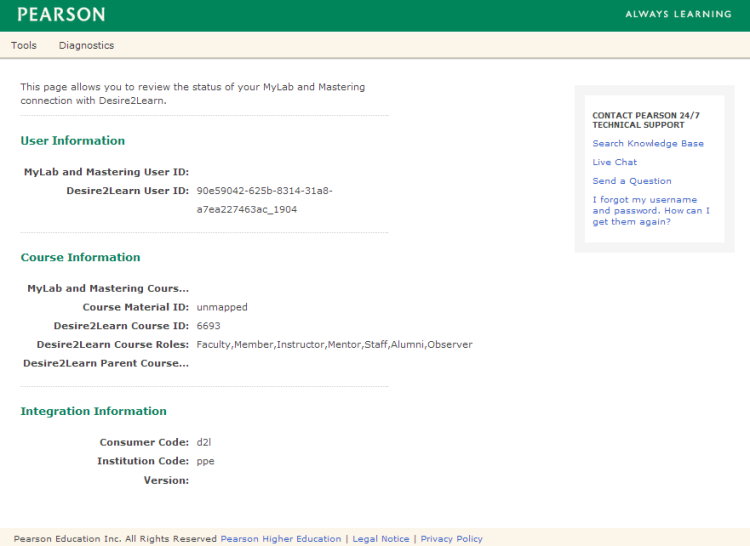Click the Desire2Learn User ID value
Screen dimensions: 750x546
(264, 200)
